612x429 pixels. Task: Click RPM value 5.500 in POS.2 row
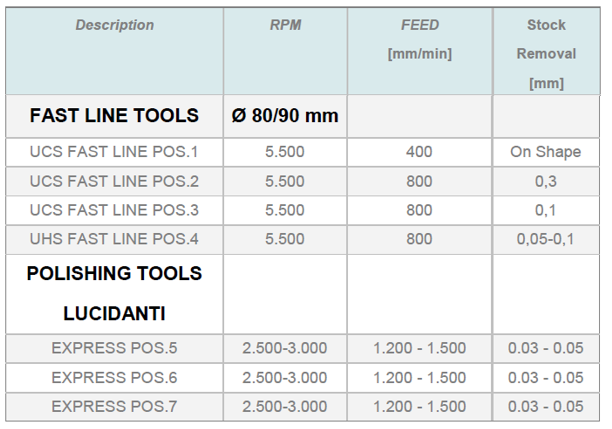point(285,181)
